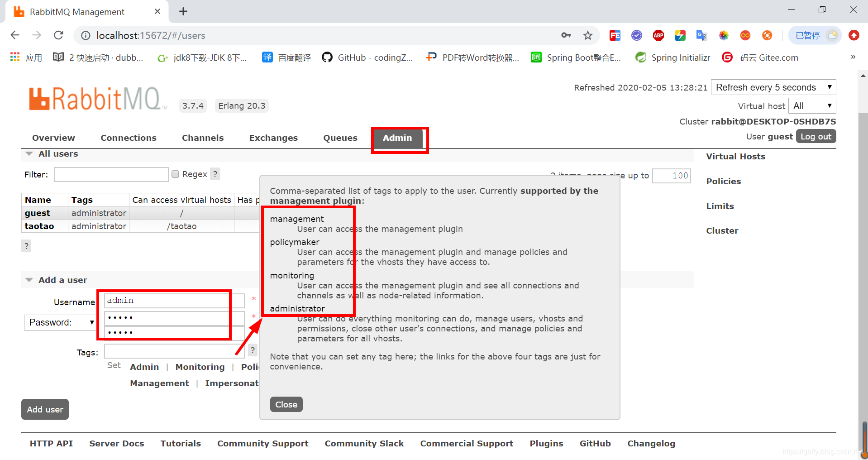868x460 pixels.
Task: Open Gitee.com bookmark
Action: pyautogui.click(x=760, y=57)
